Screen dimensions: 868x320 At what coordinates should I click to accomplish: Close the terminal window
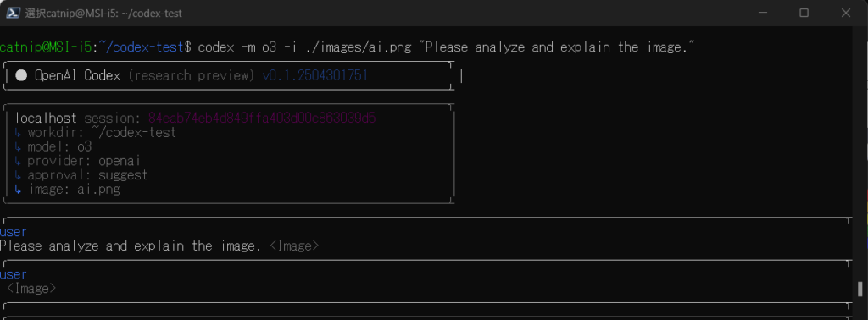846,13
